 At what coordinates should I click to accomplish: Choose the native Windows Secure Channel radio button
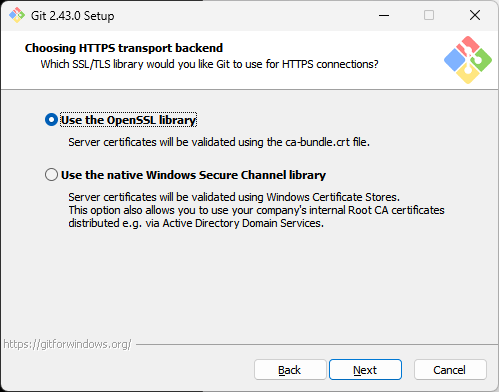tap(51, 175)
